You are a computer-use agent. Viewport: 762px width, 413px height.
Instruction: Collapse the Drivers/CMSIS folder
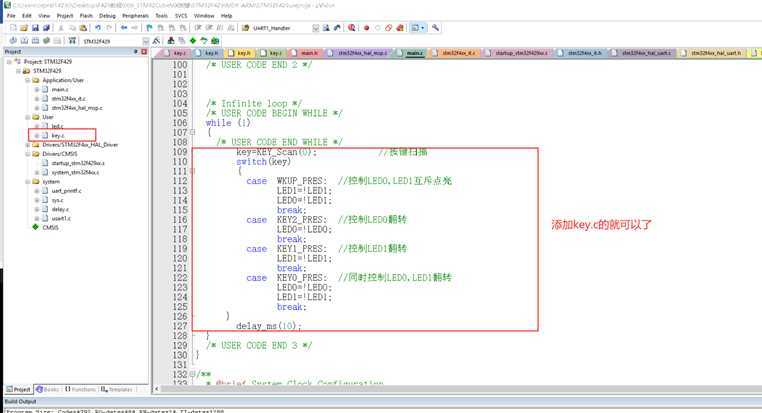[28, 154]
